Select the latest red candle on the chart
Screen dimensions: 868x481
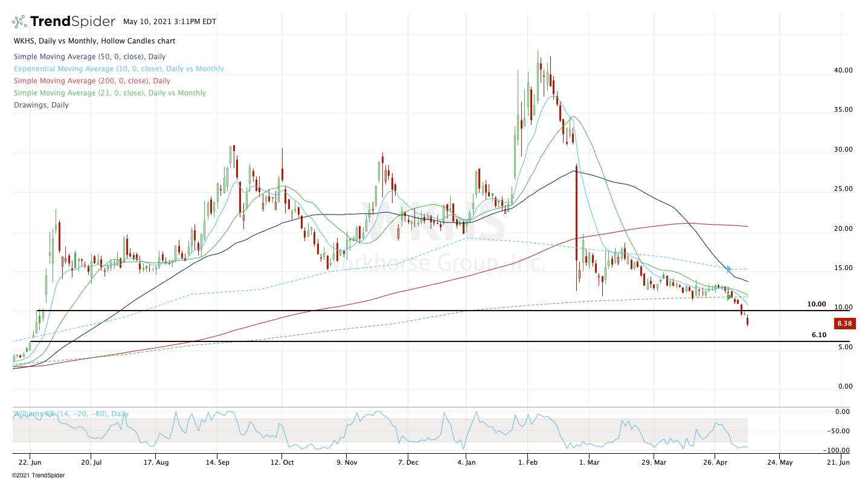coord(747,321)
